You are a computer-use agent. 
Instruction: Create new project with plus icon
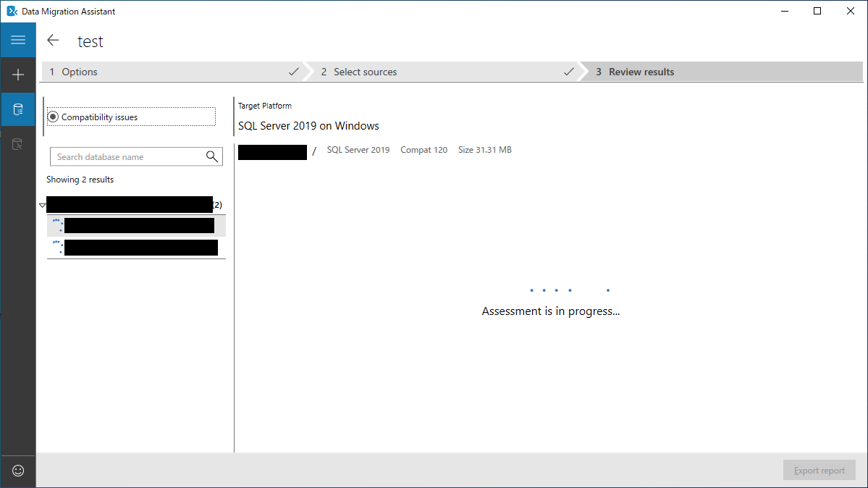point(17,75)
